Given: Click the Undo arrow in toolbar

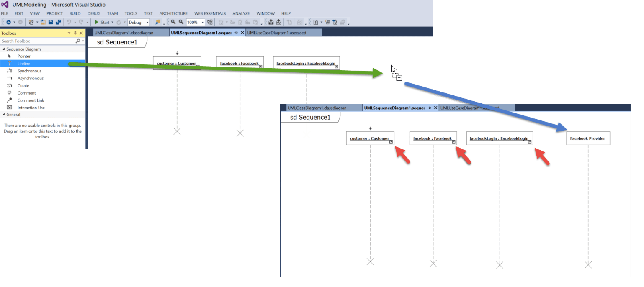Looking at the screenshot, I should pos(69,22).
